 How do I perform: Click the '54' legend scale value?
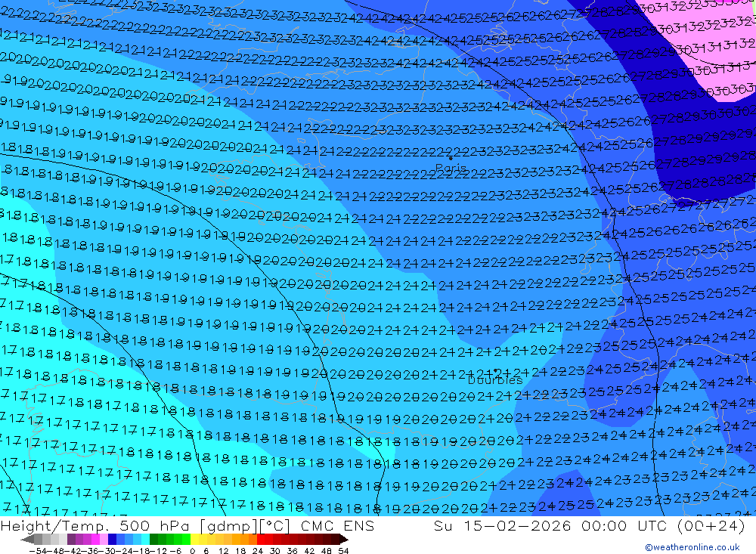[343, 551]
